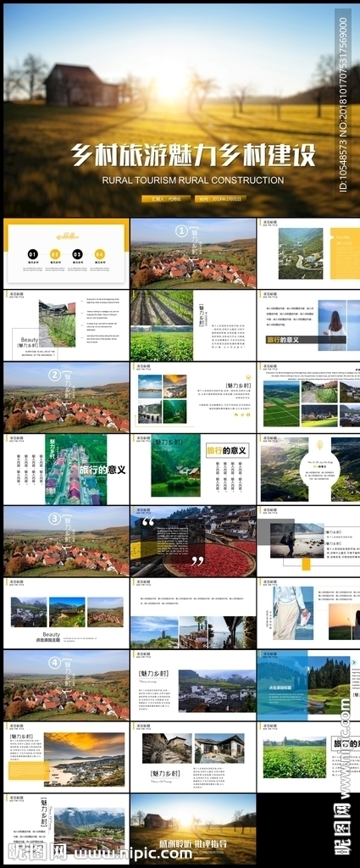Click the yellow 02 circle on agenda slide
Image resolution: width=360 pixels, height=868 pixels.
(55, 254)
